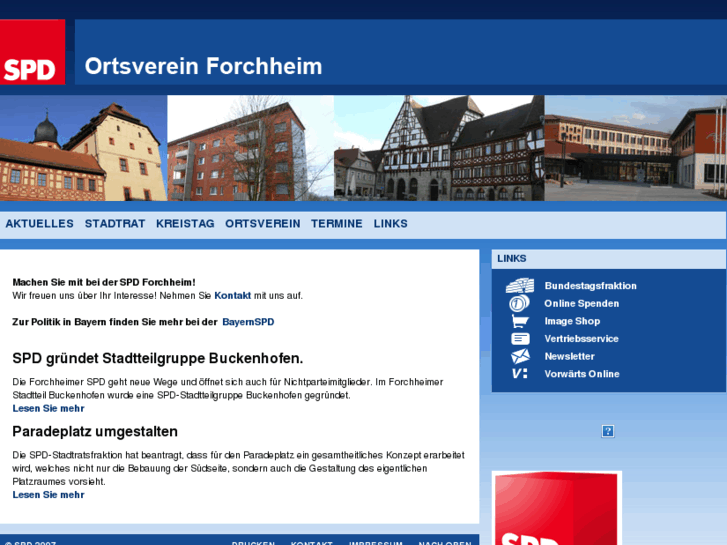Click the Online Spenden coin icon
Viewport: 727px width, 545px height.
coord(519,303)
